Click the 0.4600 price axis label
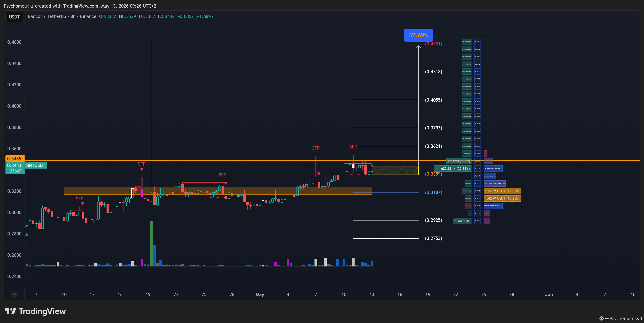This screenshot has width=644, height=323. [14, 42]
